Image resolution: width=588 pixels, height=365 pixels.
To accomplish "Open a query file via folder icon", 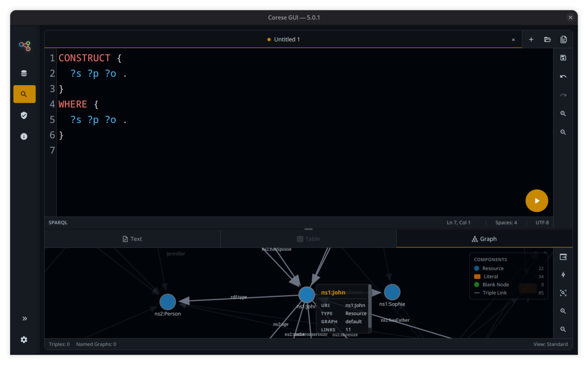I will click(547, 39).
